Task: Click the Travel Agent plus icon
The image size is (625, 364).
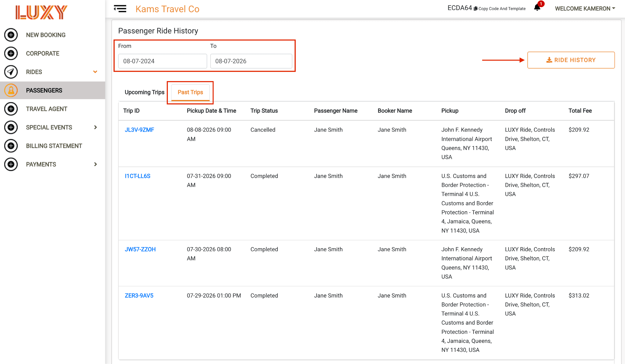Action: pos(11,109)
